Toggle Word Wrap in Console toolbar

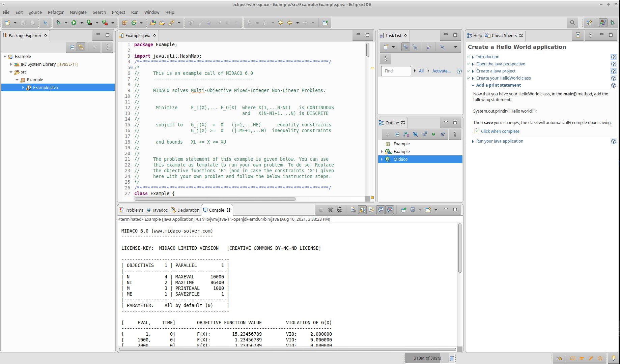point(371,210)
